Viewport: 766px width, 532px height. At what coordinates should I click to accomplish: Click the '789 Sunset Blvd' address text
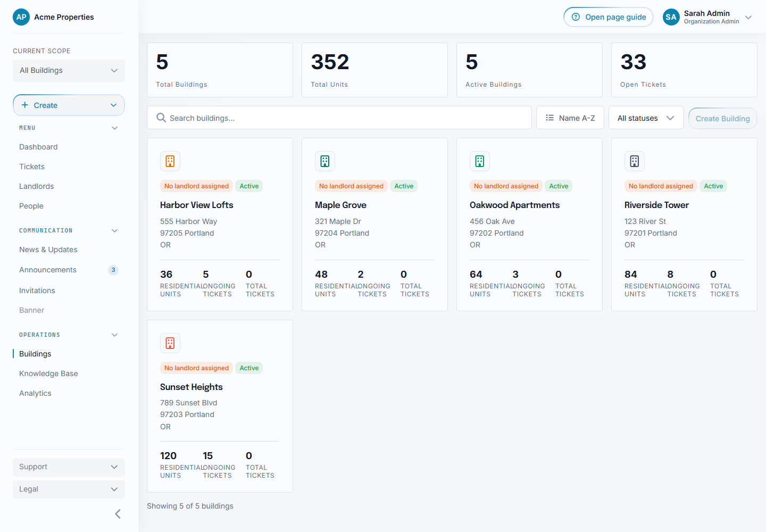click(x=189, y=403)
